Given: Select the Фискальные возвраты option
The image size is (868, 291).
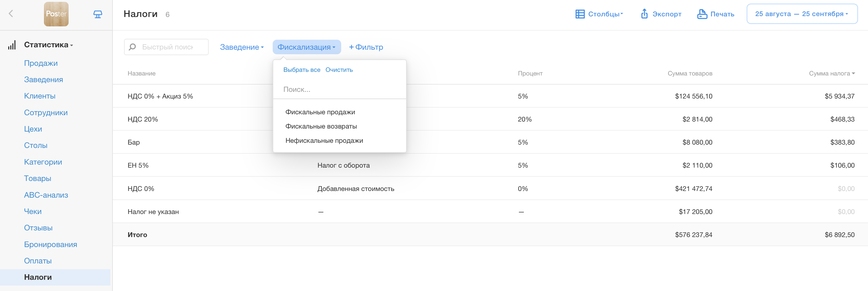Looking at the screenshot, I should (x=321, y=126).
